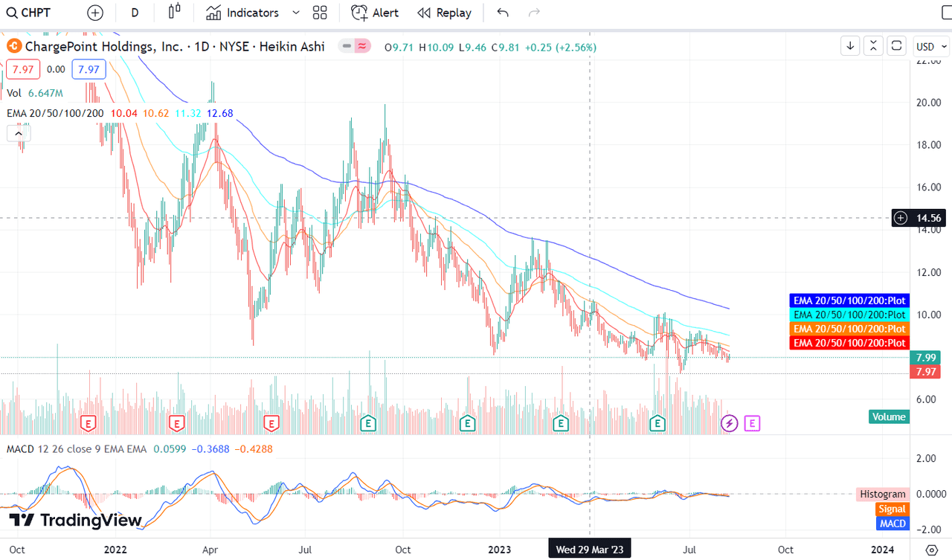This screenshot has width=952, height=560.
Task: Open symbol search showing CHPT
Action: pos(30,13)
